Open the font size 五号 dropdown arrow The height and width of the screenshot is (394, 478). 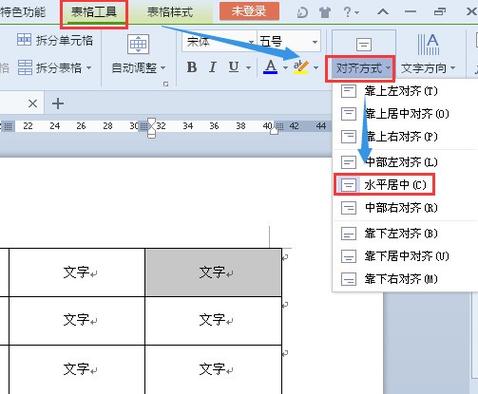[x=315, y=42]
